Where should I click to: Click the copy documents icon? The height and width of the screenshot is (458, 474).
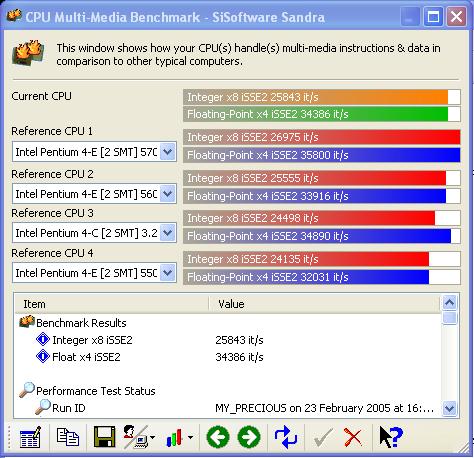68,437
